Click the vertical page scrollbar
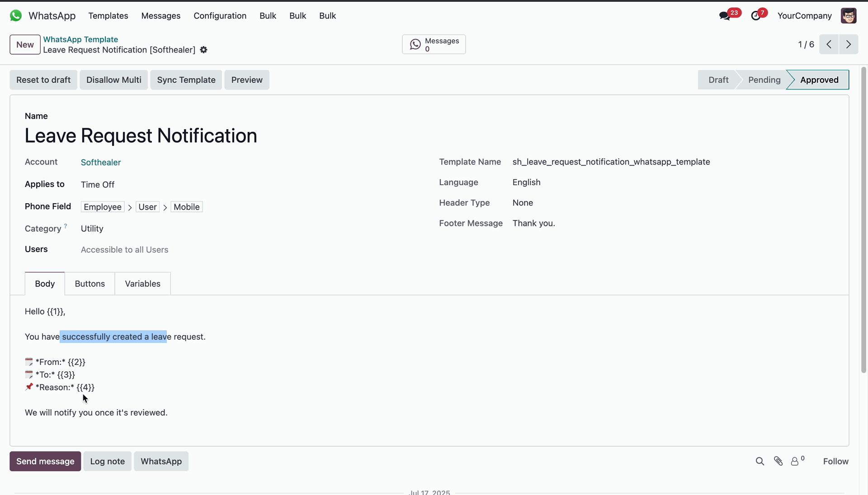This screenshot has width=868, height=495. click(x=863, y=219)
